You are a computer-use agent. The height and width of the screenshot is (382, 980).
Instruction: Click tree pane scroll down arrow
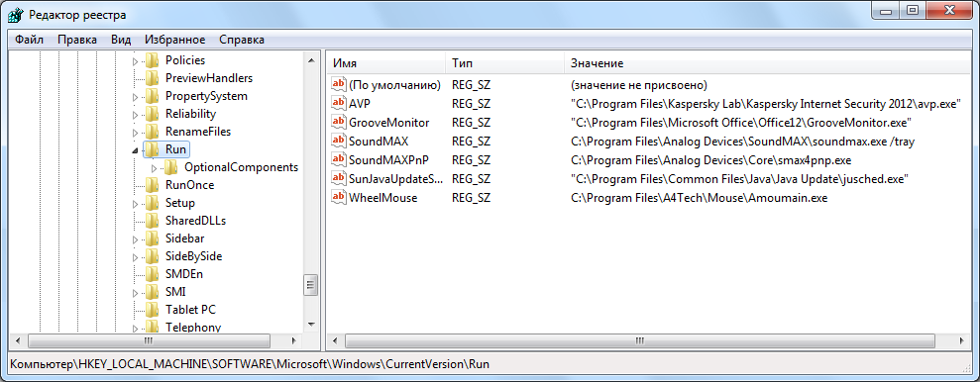310,325
